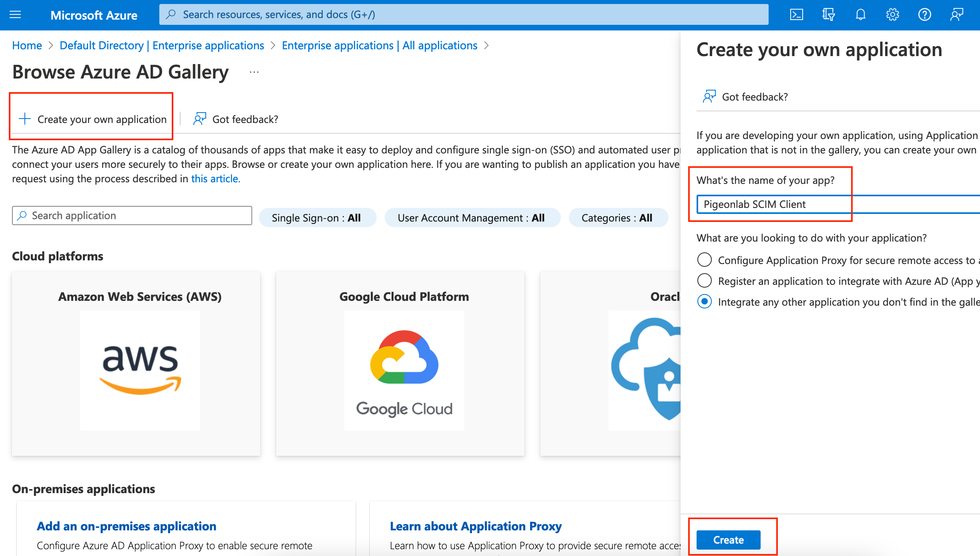Open the Help question mark icon
This screenshot has width=980, height=556.
tap(924, 15)
